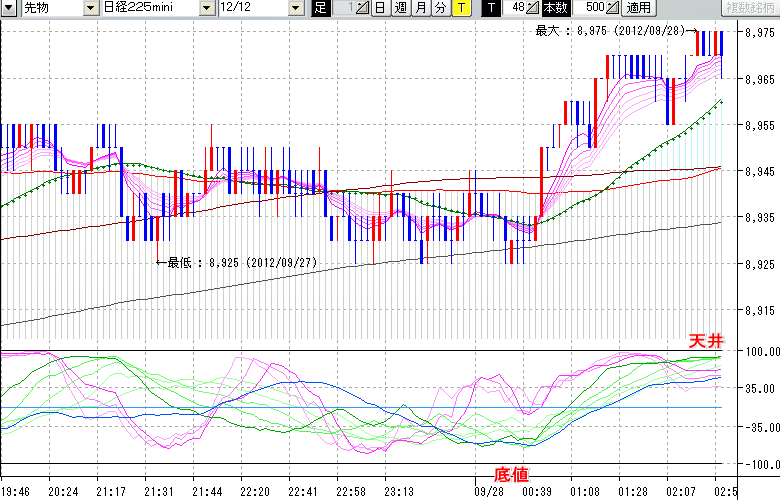
Task: Select the 日 (daily) timeframe button
Action: click(x=382, y=8)
